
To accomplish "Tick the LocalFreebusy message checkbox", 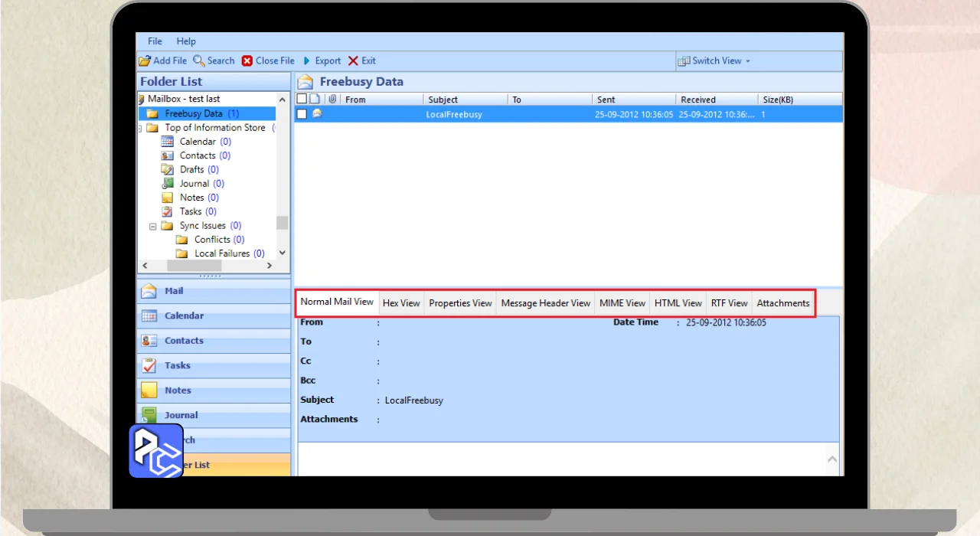I will (x=302, y=114).
